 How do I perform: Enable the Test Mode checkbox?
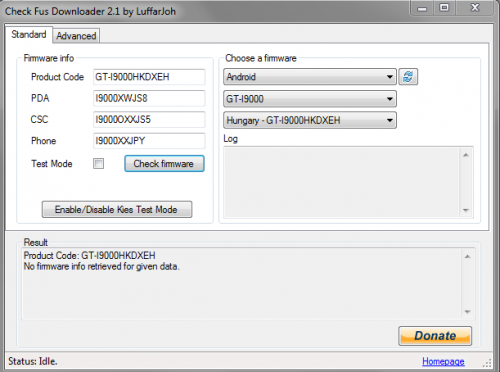click(98, 163)
